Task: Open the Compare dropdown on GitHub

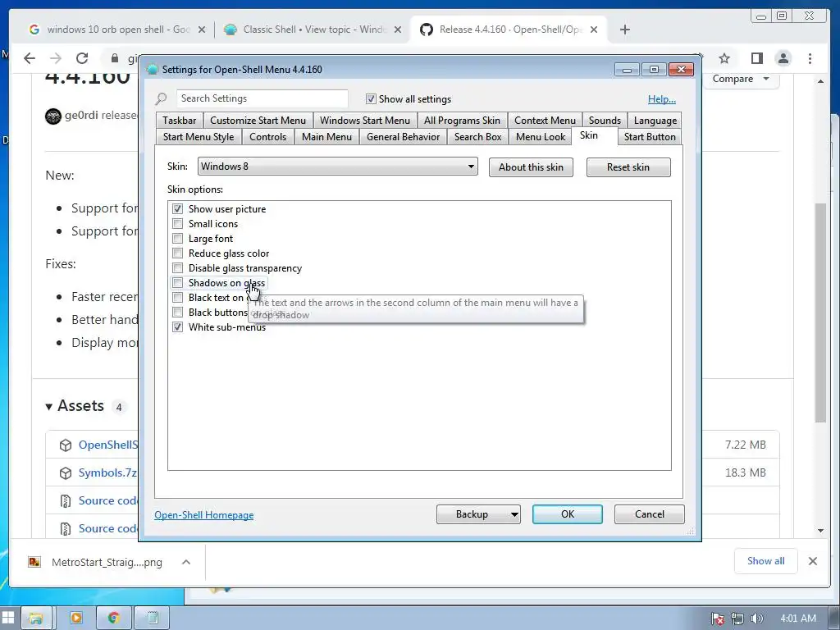Action: [741, 79]
